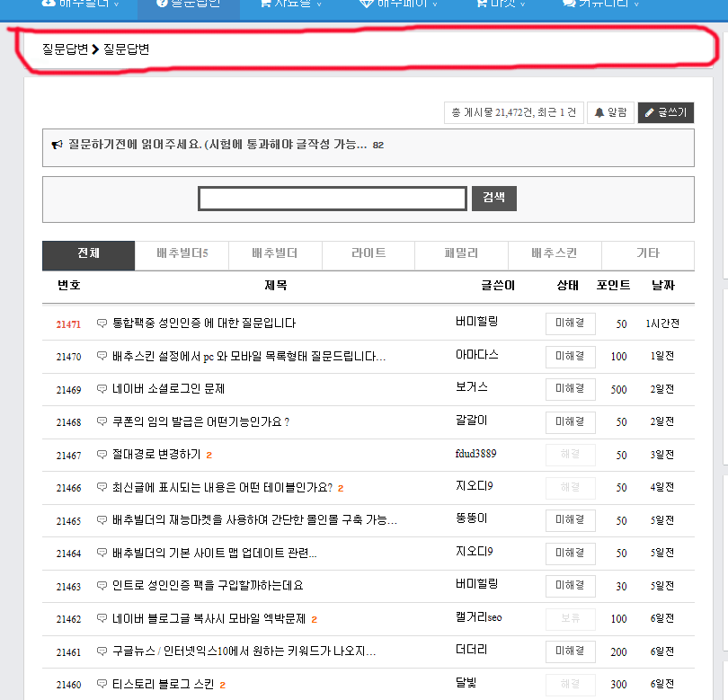Open author profile 버미힐링 on first post
The height and width of the screenshot is (700, 728).
pyautogui.click(x=477, y=322)
